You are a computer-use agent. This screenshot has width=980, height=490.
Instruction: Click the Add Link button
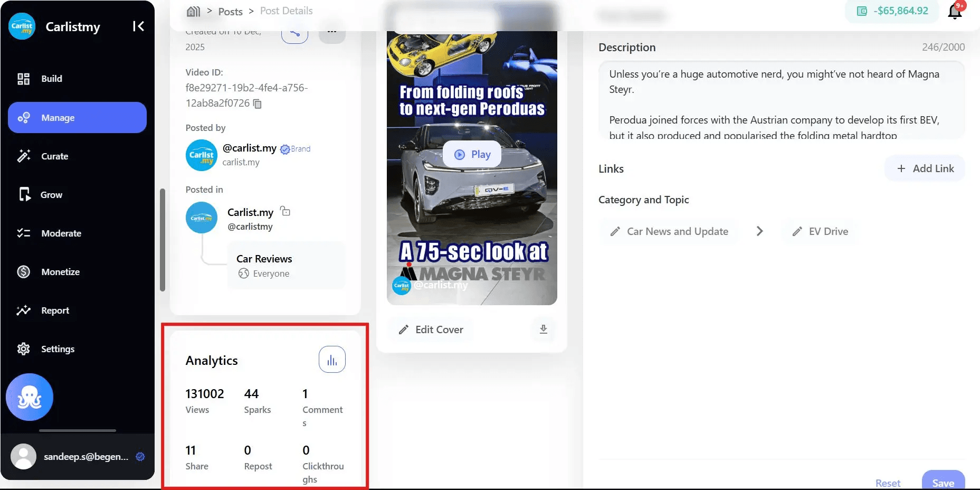925,168
